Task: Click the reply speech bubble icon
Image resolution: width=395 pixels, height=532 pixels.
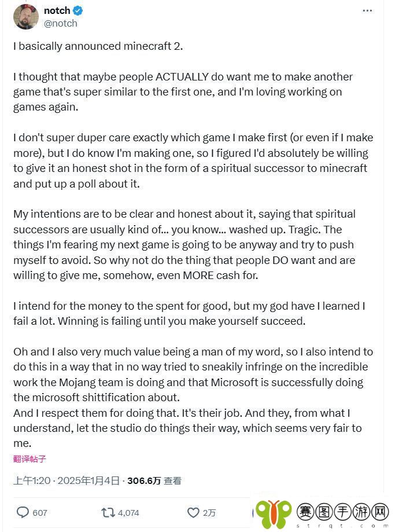Action: click(23, 512)
